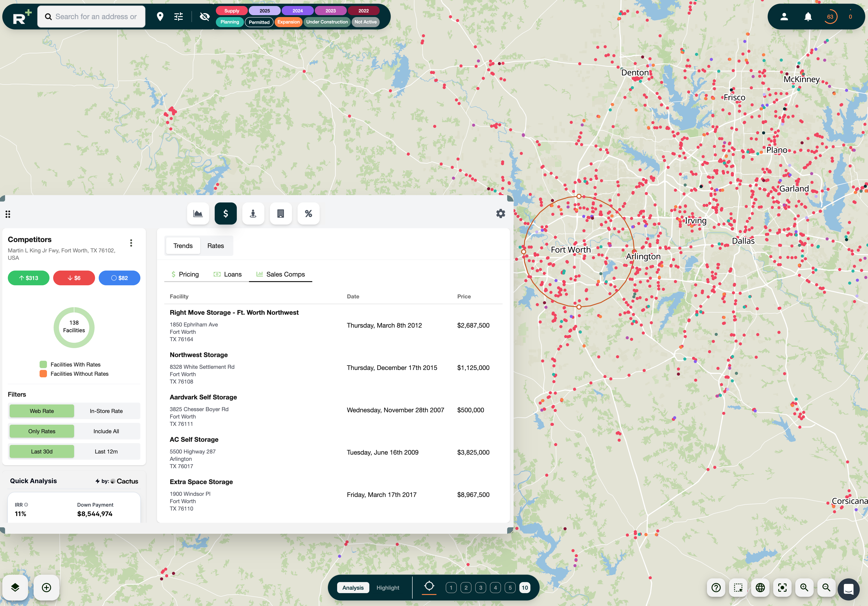868x606 pixels.
Task: Toggle visibility with the eye-off icon
Action: pos(205,17)
